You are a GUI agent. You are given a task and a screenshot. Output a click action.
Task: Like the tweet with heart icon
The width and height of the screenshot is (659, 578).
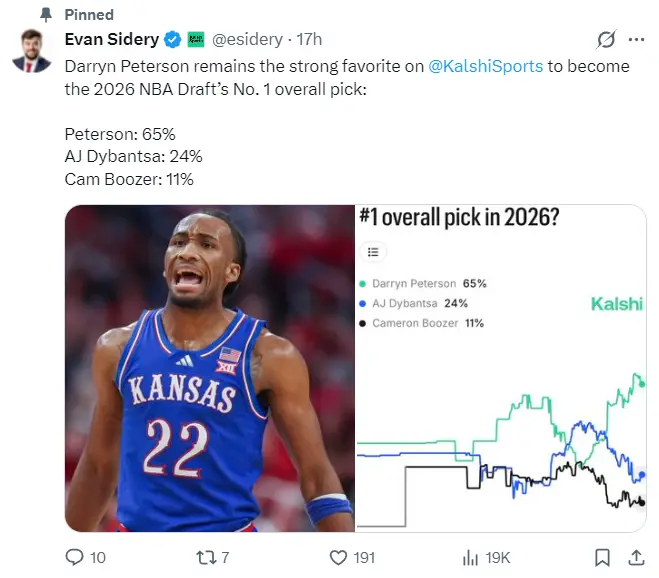tap(339, 557)
